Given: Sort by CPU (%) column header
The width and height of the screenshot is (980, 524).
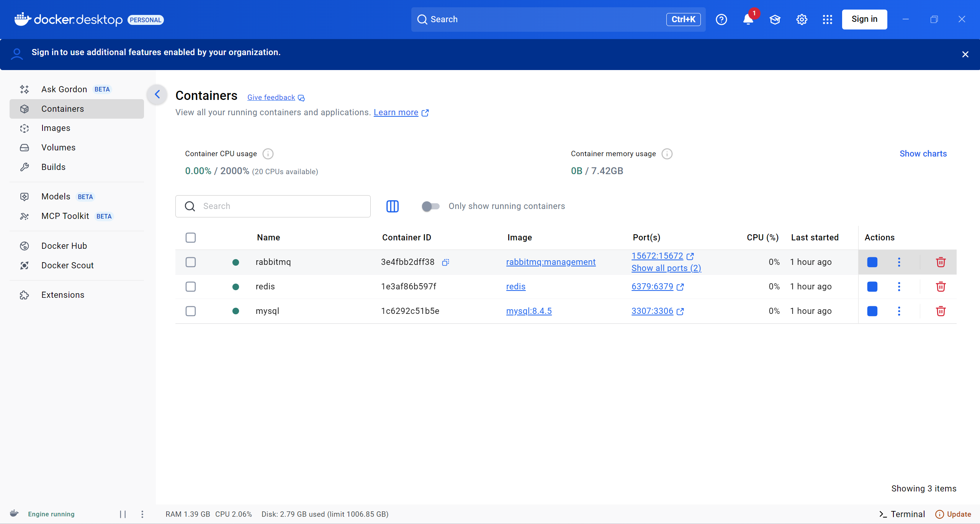Looking at the screenshot, I should [x=762, y=238].
